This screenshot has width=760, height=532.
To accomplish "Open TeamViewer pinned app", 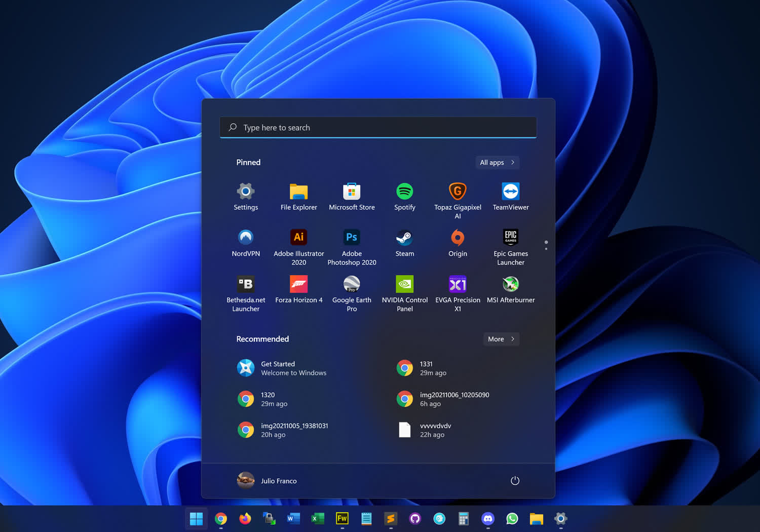I will 510,192.
